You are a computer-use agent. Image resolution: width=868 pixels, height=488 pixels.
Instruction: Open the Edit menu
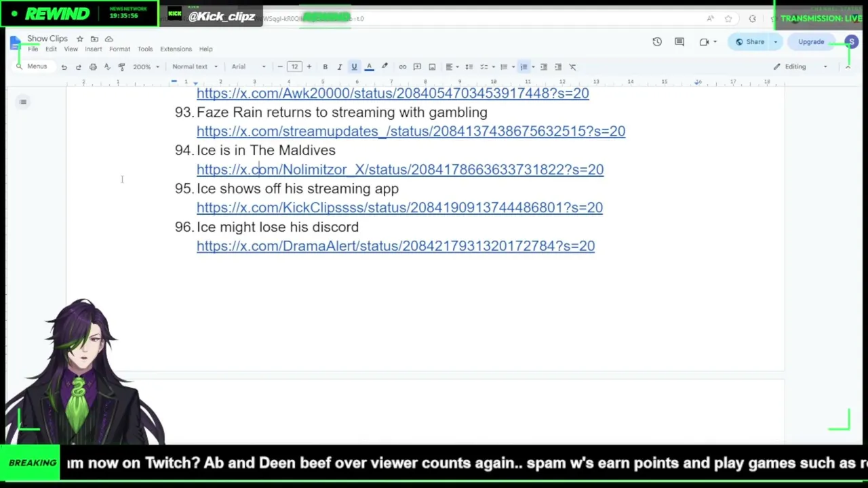pyautogui.click(x=51, y=49)
